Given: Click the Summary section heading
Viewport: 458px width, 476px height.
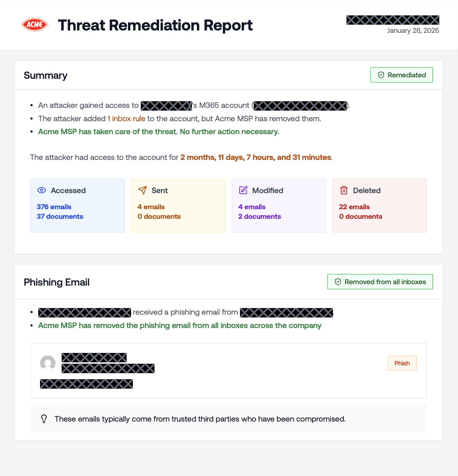Looking at the screenshot, I should point(45,75).
